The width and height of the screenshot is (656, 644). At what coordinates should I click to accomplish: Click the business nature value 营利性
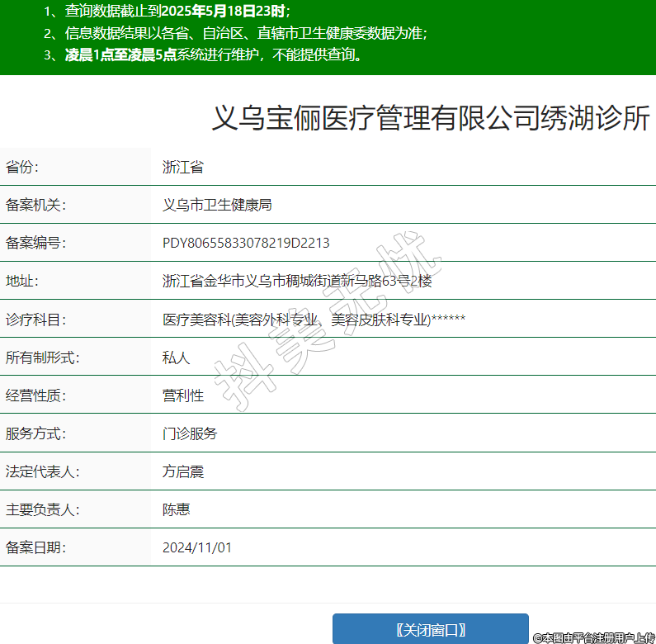point(182,395)
